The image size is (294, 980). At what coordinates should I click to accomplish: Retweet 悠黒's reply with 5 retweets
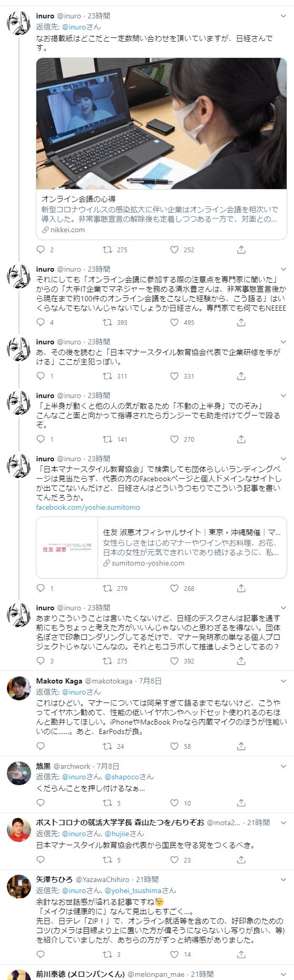click(x=107, y=803)
